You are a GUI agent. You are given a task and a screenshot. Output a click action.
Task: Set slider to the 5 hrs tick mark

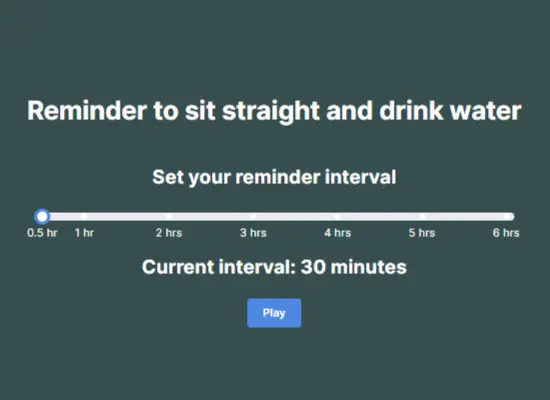pos(422,216)
